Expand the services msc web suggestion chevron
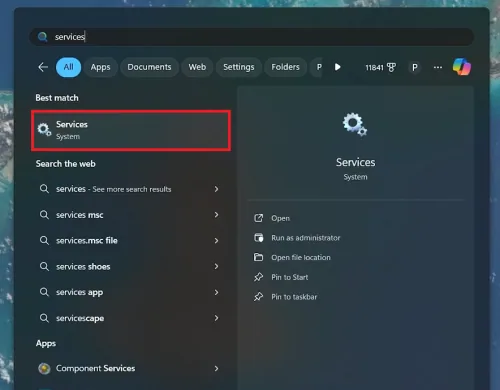500x390 pixels. pyautogui.click(x=216, y=215)
